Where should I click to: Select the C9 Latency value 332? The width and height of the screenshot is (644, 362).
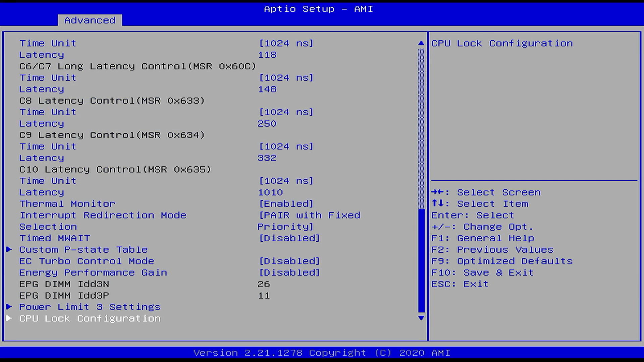coord(267,158)
